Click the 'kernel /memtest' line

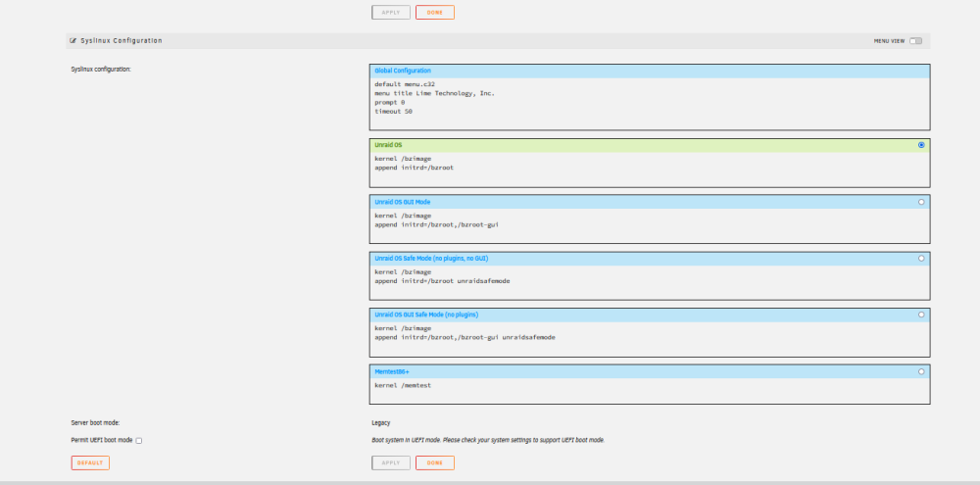(403, 386)
